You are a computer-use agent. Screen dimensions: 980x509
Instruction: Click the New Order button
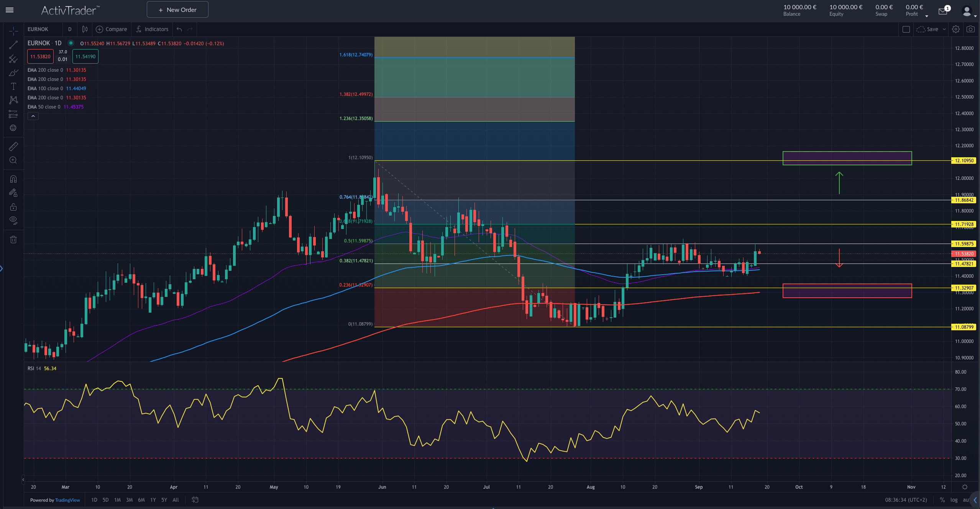177,9
